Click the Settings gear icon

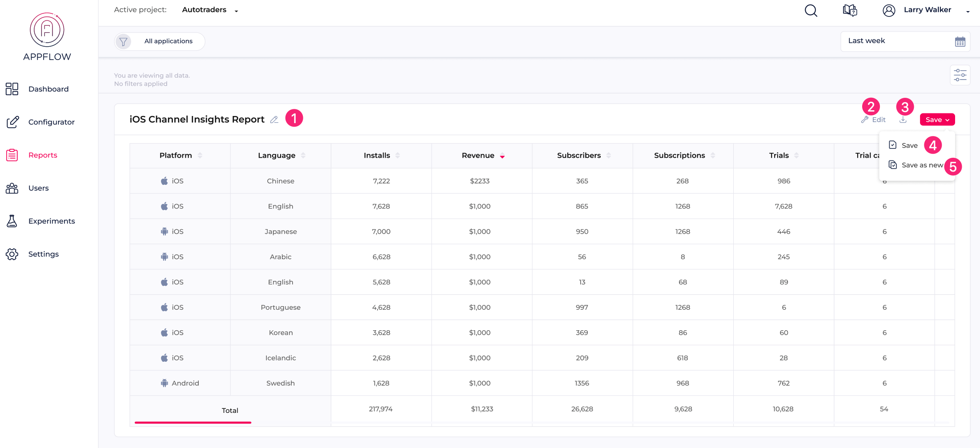[x=12, y=254]
